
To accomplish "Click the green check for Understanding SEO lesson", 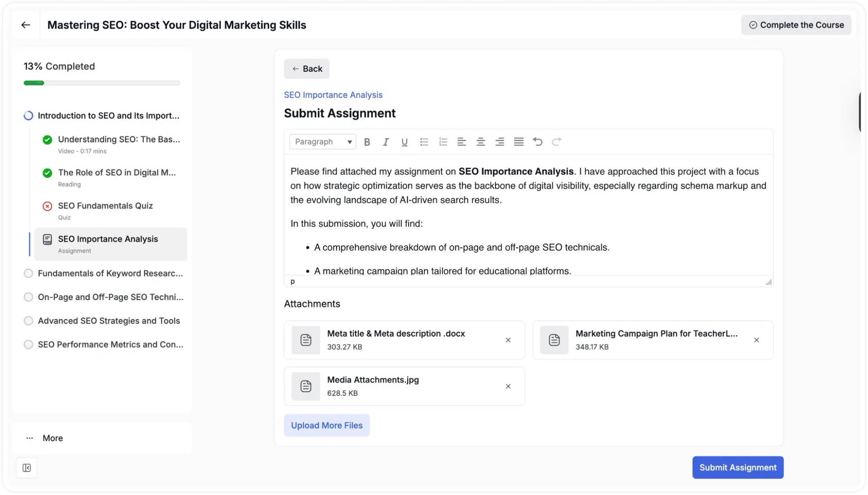I will [47, 140].
